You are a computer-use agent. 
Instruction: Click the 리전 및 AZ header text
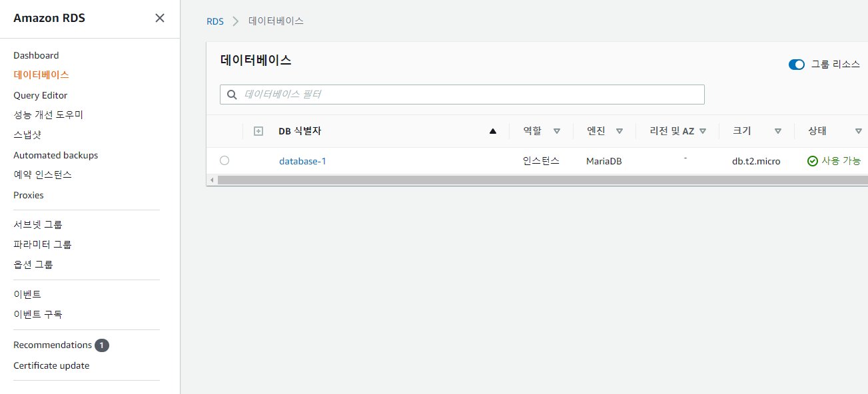coord(672,131)
